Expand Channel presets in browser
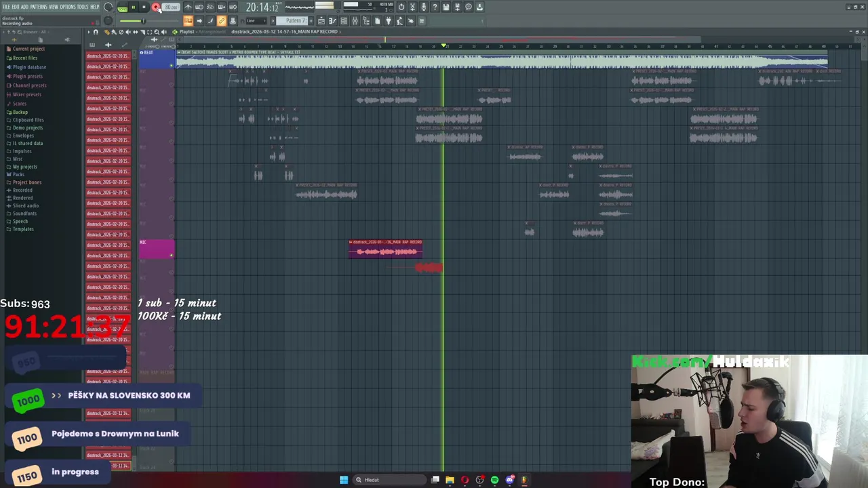 29,85
